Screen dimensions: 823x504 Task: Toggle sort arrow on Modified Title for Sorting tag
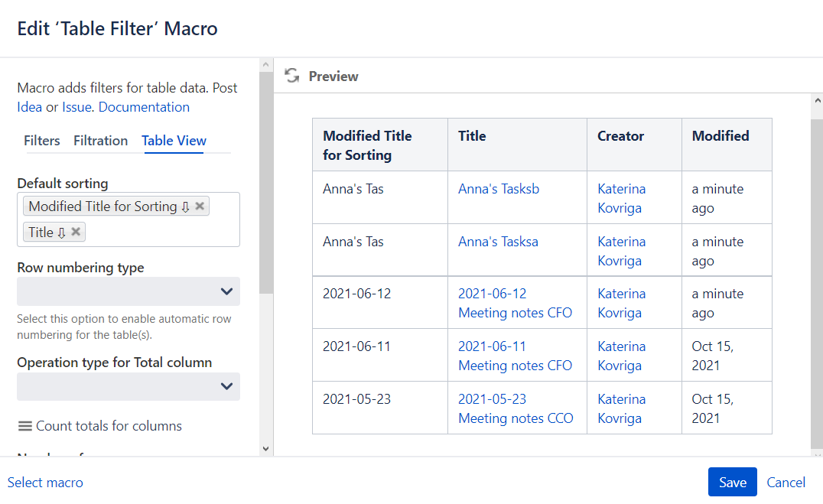(185, 206)
